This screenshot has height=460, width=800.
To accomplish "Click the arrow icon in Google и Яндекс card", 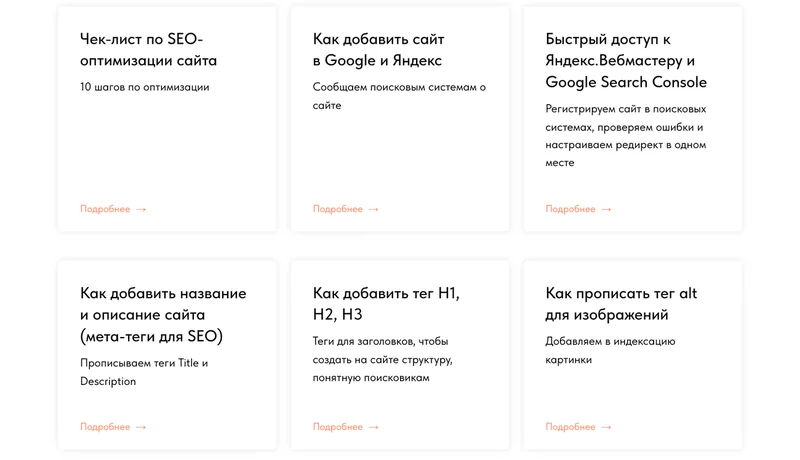I will pos(373,210).
